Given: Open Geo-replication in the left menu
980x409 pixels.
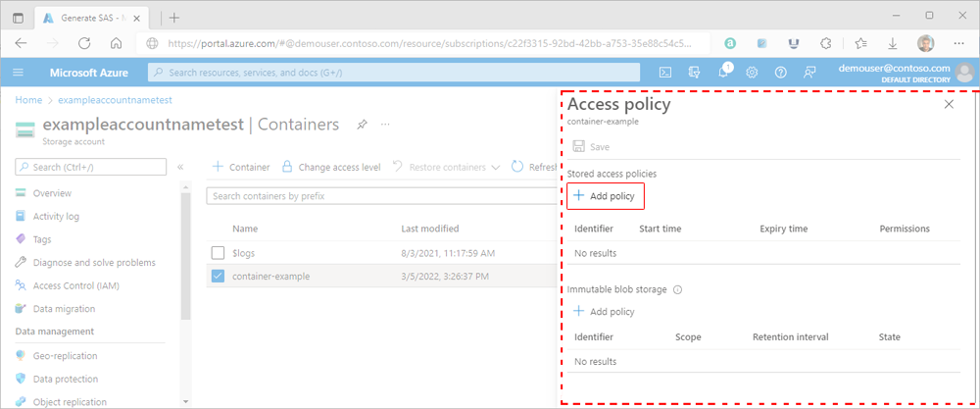Looking at the screenshot, I should coord(65,356).
